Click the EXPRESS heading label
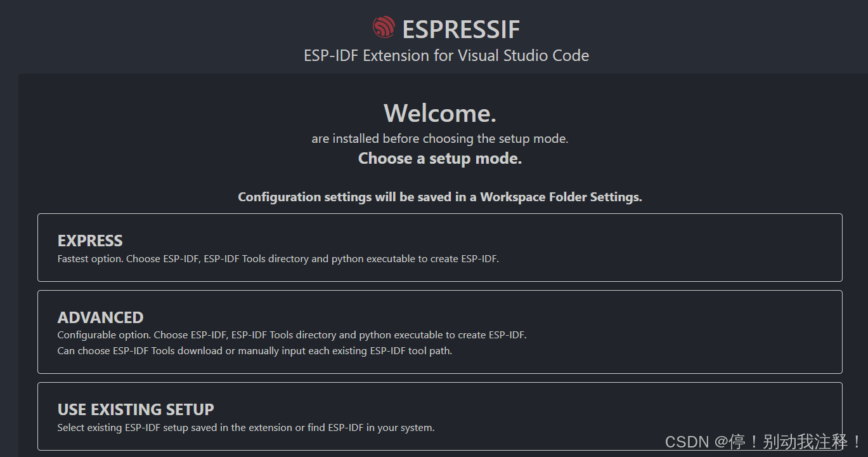 [89, 241]
